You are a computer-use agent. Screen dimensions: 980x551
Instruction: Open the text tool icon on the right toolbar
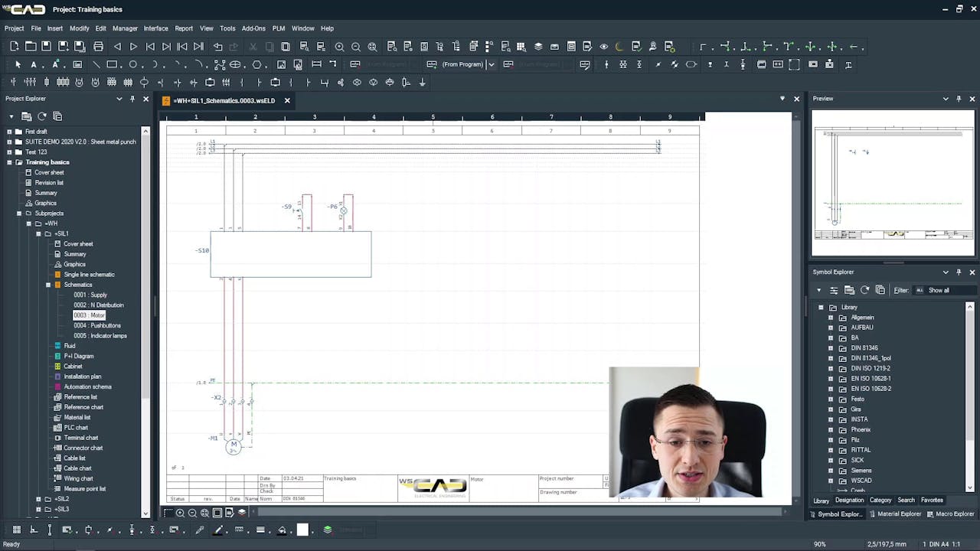pyautogui.click(x=34, y=64)
